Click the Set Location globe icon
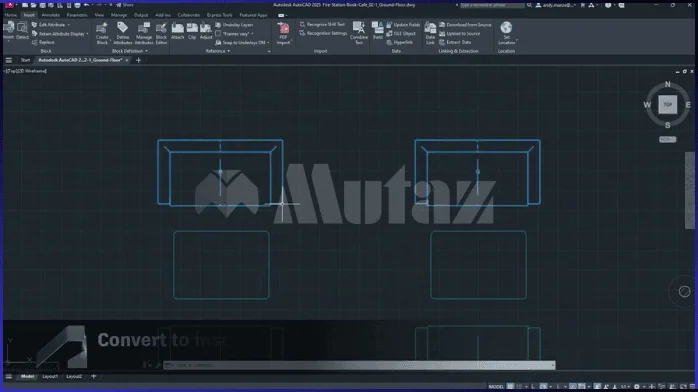 coord(506,28)
